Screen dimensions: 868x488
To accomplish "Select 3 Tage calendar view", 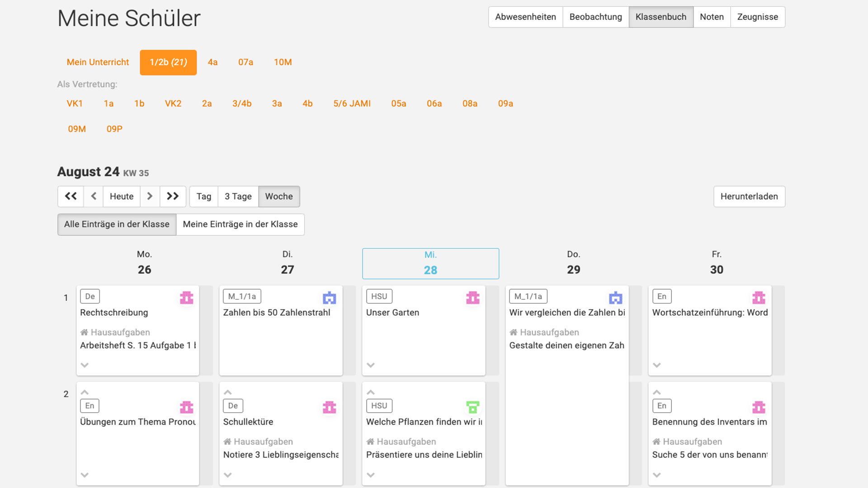I will pos(238,196).
